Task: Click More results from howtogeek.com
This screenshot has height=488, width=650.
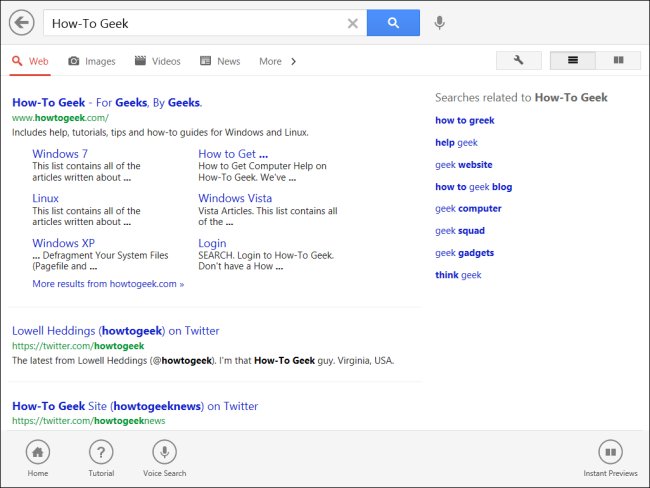Action: point(108,284)
